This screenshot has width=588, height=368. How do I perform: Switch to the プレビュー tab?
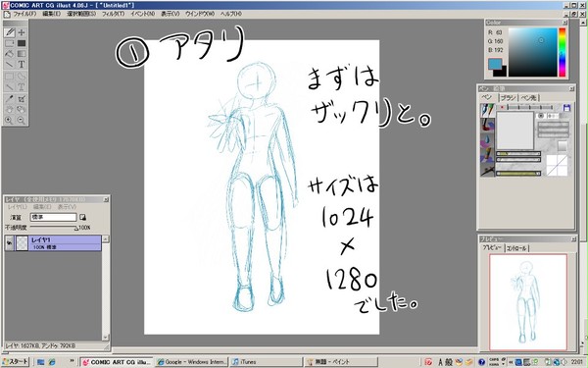click(492, 248)
